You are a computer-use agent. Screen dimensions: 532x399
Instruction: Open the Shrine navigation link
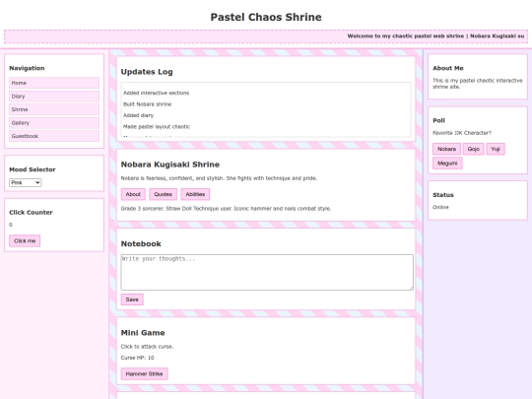pyautogui.click(x=54, y=109)
